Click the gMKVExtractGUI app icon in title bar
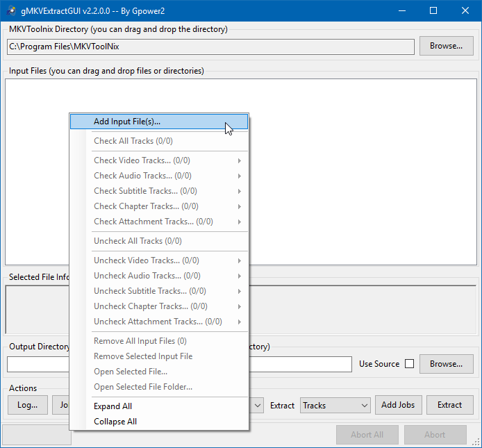The width and height of the screenshot is (482, 448). (11, 10)
